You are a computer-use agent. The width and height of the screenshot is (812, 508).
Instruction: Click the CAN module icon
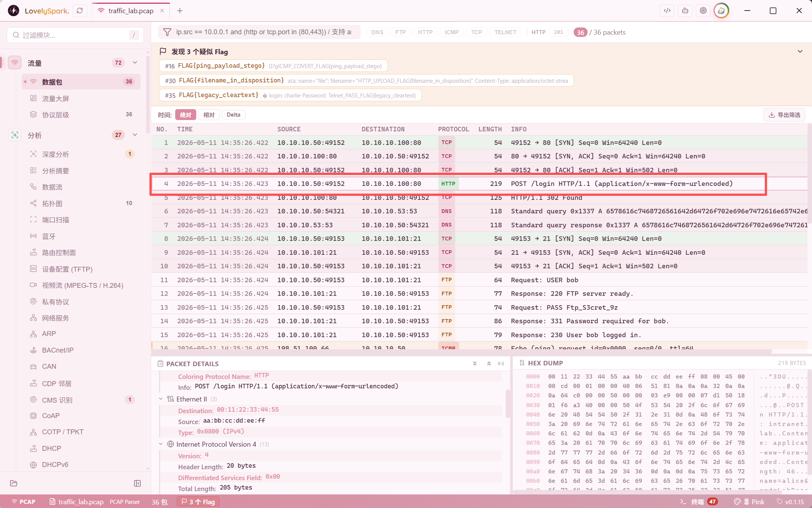click(x=33, y=367)
